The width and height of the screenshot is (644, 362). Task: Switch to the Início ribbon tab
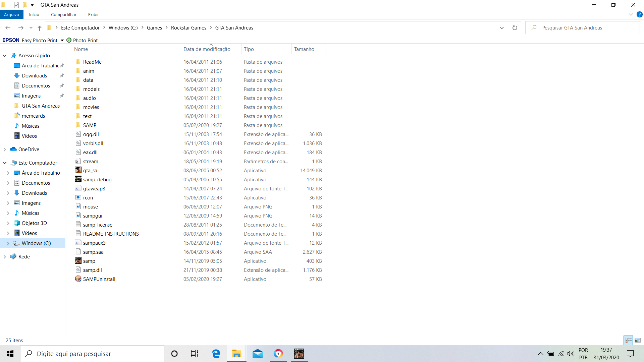point(34,14)
